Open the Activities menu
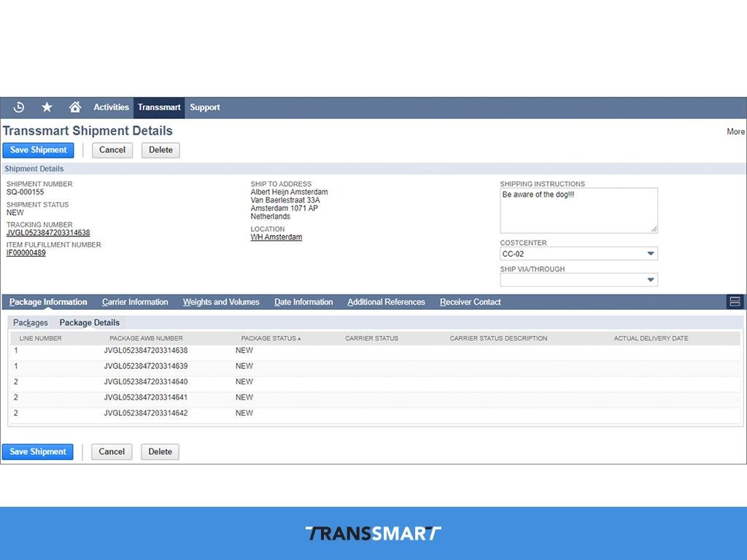747x560 pixels. (x=111, y=107)
